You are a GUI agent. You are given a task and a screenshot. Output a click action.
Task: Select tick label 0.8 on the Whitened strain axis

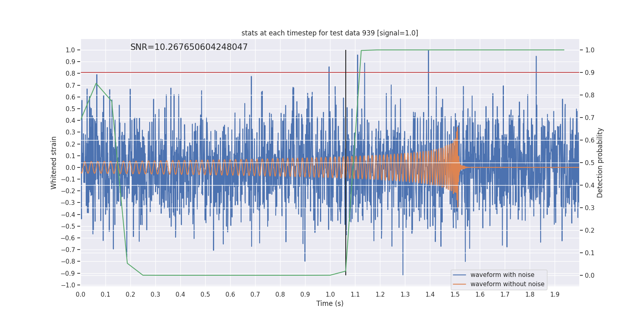(x=70, y=74)
